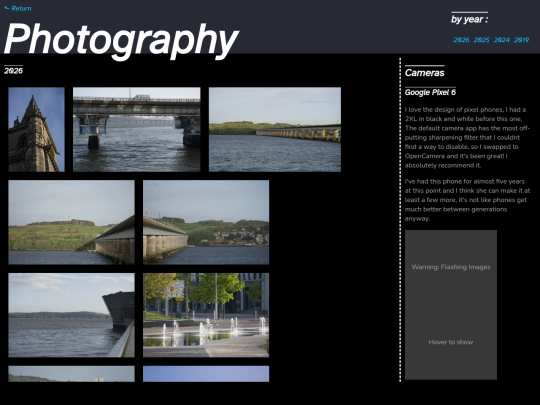Screen dimensions: 540x405
Task: Open the long rail bridge over river photo
Action: coord(275,129)
